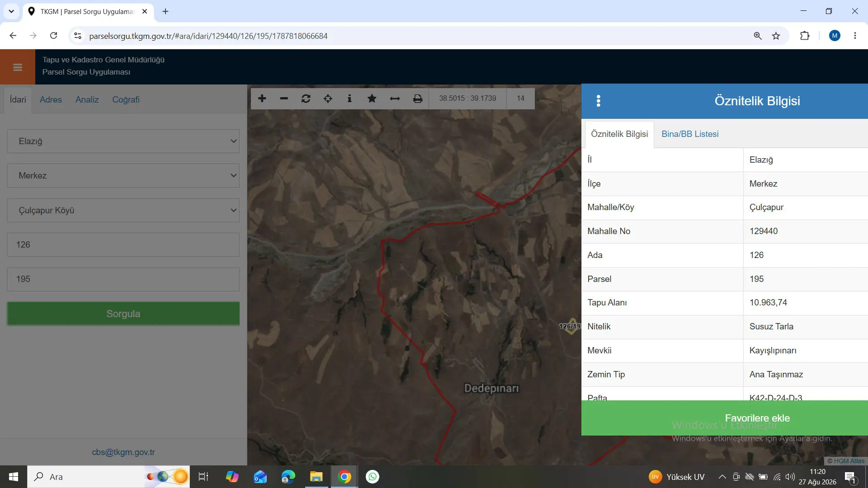The height and width of the screenshot is (488, 868).
Task: Open Öznitelik Bilgisi three-dot options menu
Action: point(599,101)
